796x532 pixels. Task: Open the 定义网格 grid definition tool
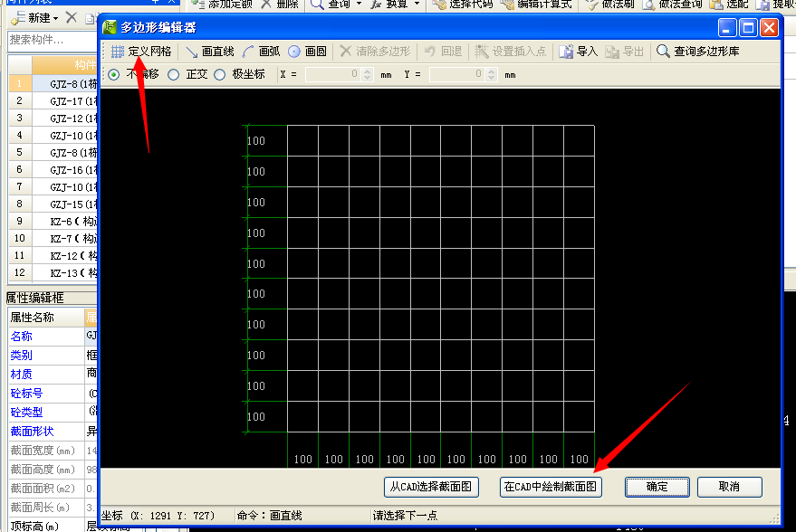pos(141,52)
